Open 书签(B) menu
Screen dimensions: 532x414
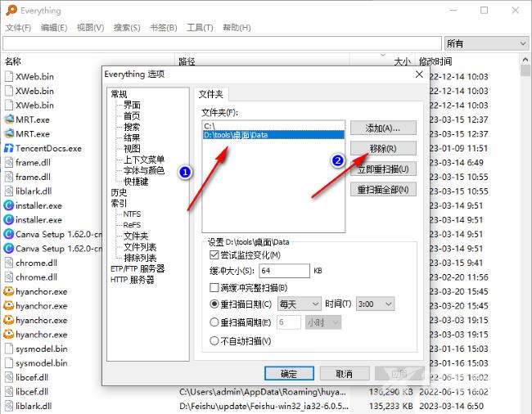[164, 28]
